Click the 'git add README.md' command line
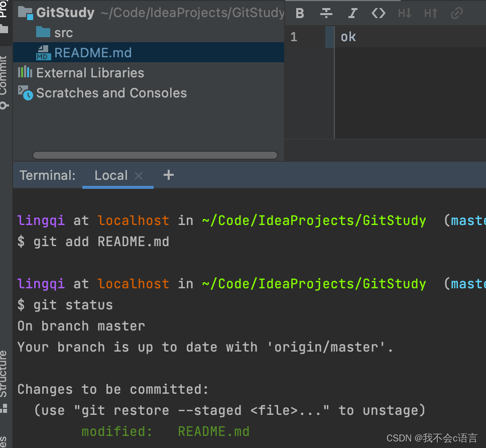Image resolution: width=486 pixels, height=448 pixels. pyautogui.click(x=101, y=242)
